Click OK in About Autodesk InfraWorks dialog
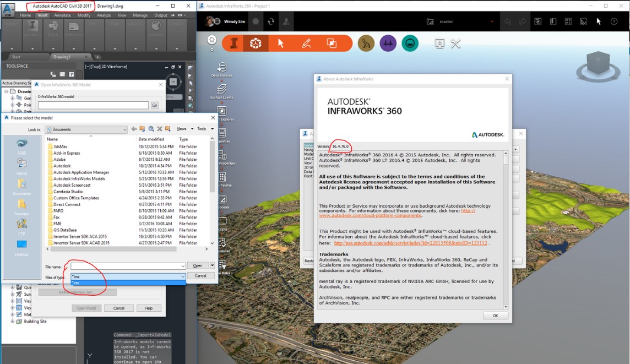Viewport: 630px width, 364px height. [495, 316]
